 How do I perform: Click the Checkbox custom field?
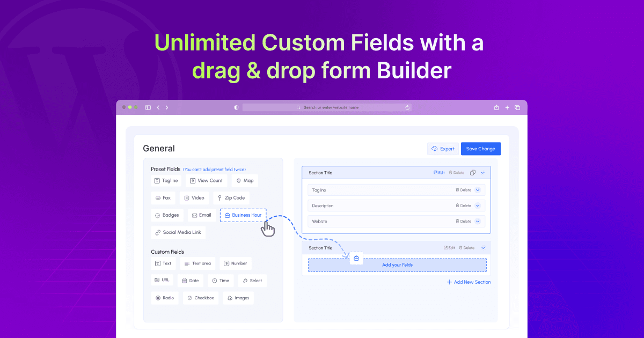(200, 298)
